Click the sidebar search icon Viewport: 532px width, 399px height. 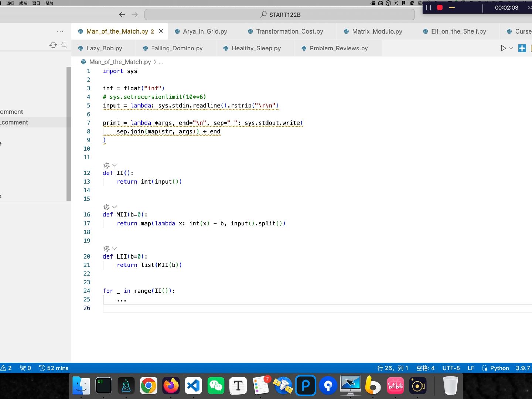[x=64, y=45]
